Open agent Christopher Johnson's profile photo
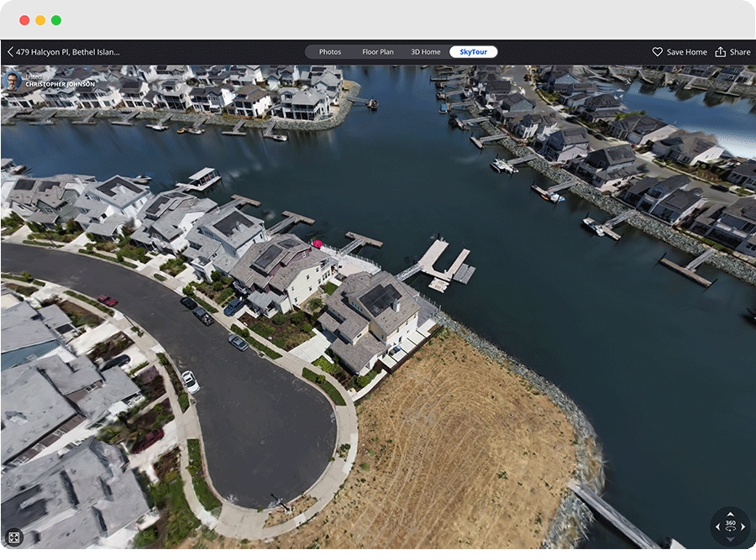The height and width of the screenshot is (560, 756). pyautogui.click(x=12, y=81)
